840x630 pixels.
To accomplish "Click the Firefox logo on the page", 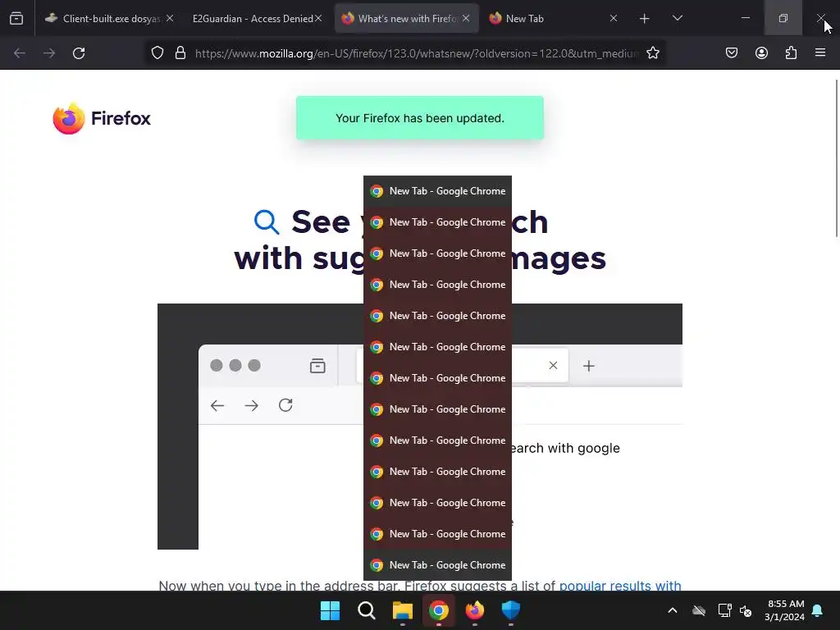I will [x=102, y=118].
